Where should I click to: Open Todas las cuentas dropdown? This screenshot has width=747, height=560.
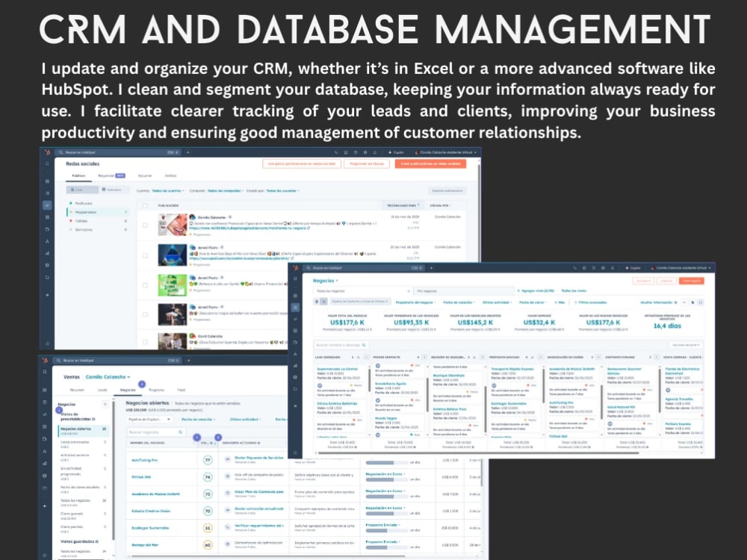(167, 190)
